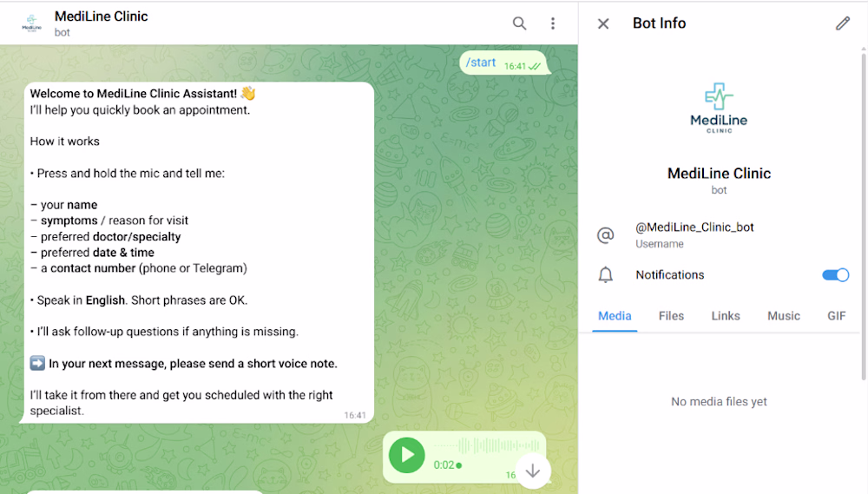Click the 'Welcome to MediLine Clinic Assistant!' text

click(134, 94)
